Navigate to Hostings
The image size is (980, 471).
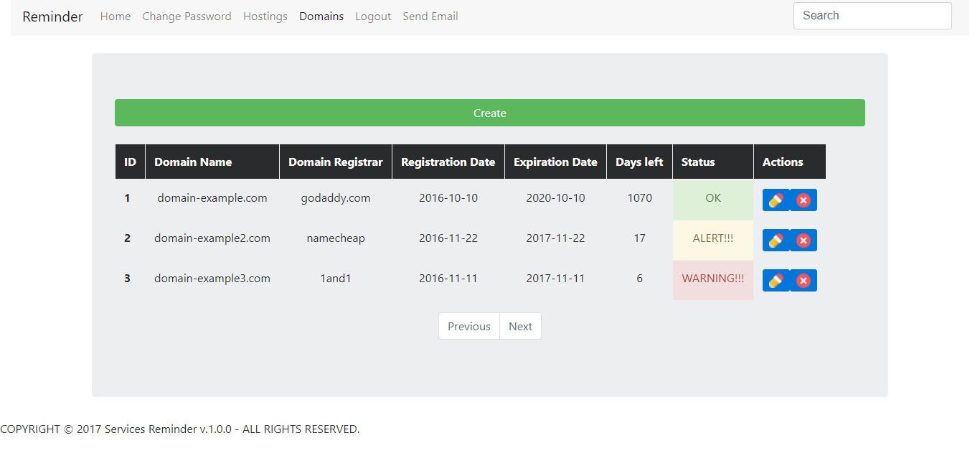(x=265, y=16)
